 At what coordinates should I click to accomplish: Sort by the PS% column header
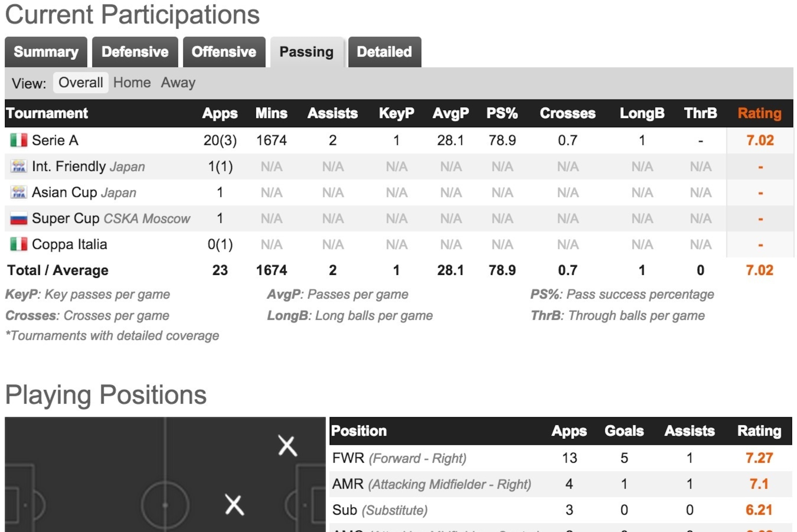pos(502,113)
